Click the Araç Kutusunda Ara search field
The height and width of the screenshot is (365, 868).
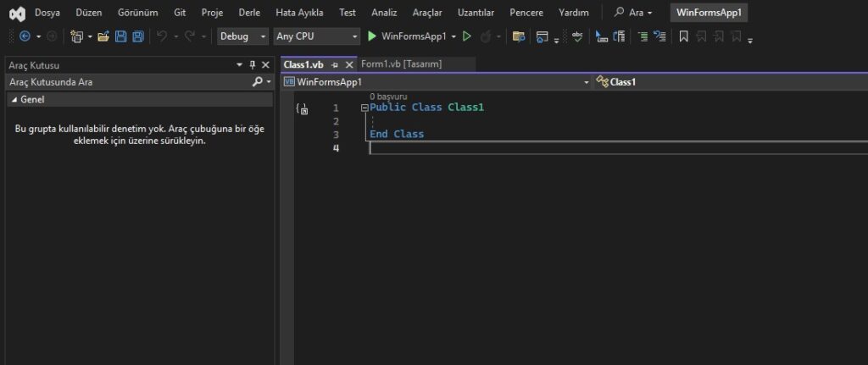tap(127, 82)
